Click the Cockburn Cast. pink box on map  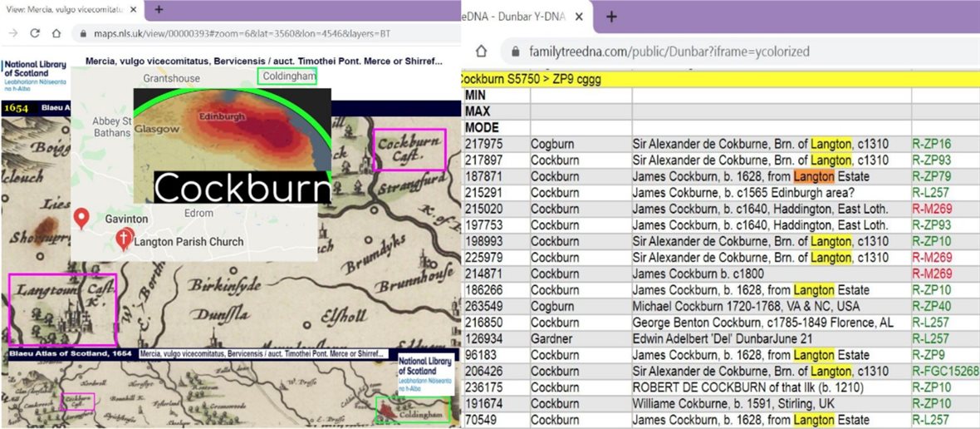click(x=409, y=150)
